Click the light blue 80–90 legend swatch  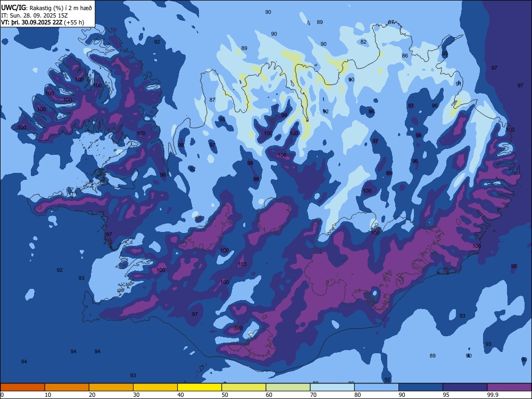pos(377,387)
